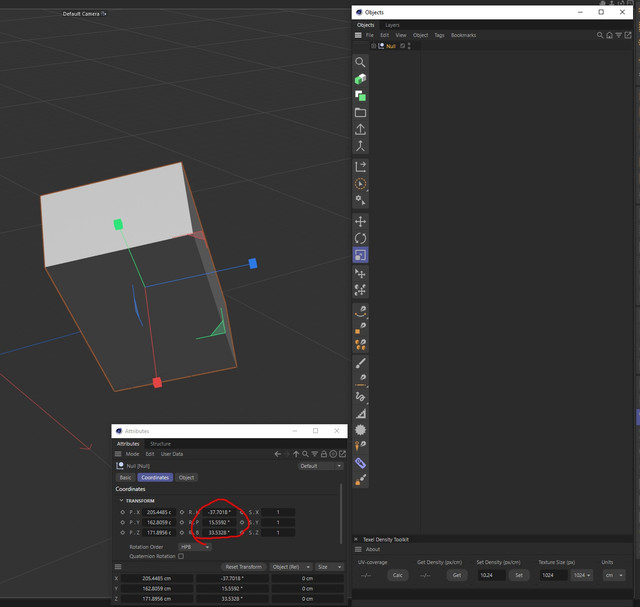
Task: Toggle keyframe diamond for R.H
Action: click(182, 512)
